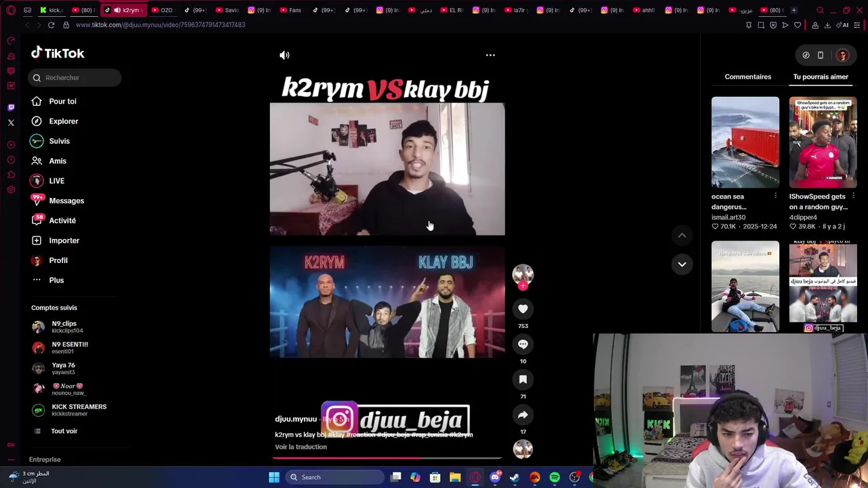Open the comments bubble icon showing 10
This screenshot has width=868, height=488.
(x=523, y=344)
